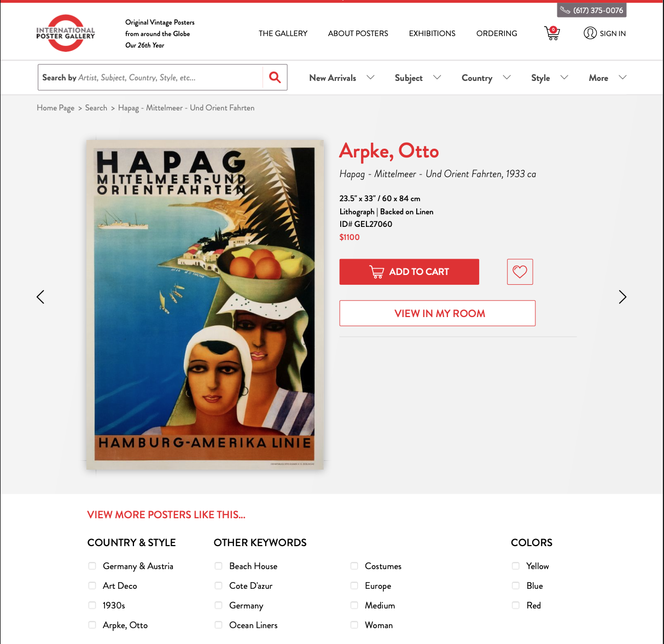664x644 pixels.
Task: Click the ID# GEL27060 text
Action: click(366, 224)
